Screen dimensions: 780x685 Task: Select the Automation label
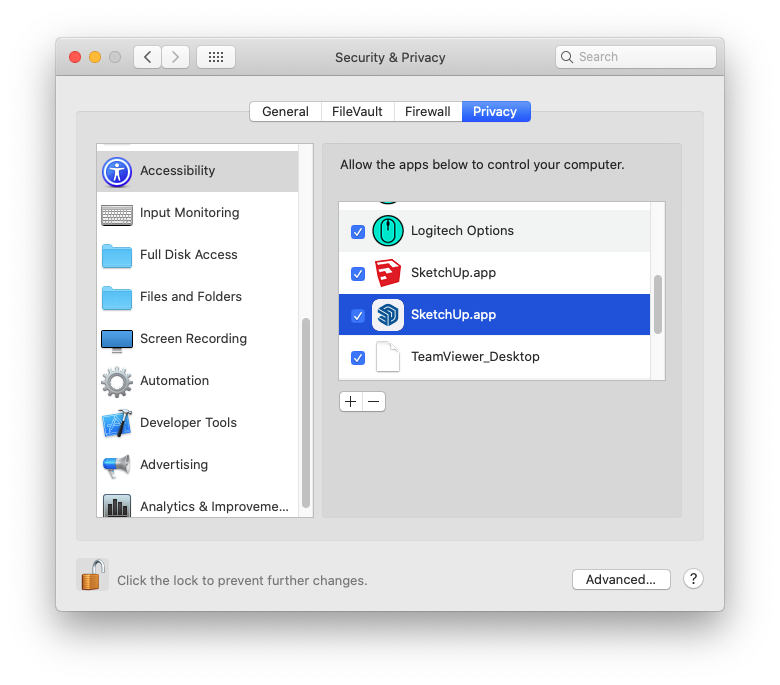pyautogui.click(x=175, y=381)
